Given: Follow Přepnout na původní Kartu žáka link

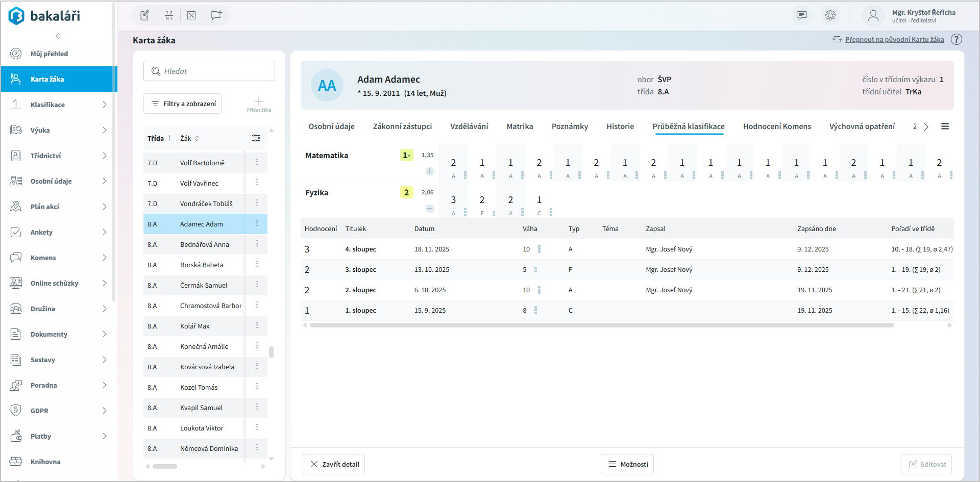Looking at the screenshot, I should pyautogui.click(x=894, y=40).
